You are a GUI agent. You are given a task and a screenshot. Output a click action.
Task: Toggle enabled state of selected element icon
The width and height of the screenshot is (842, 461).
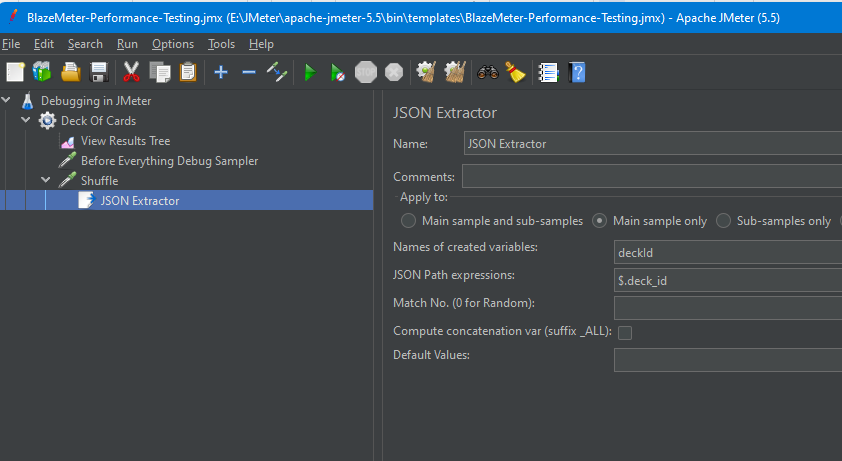[277, 72]
